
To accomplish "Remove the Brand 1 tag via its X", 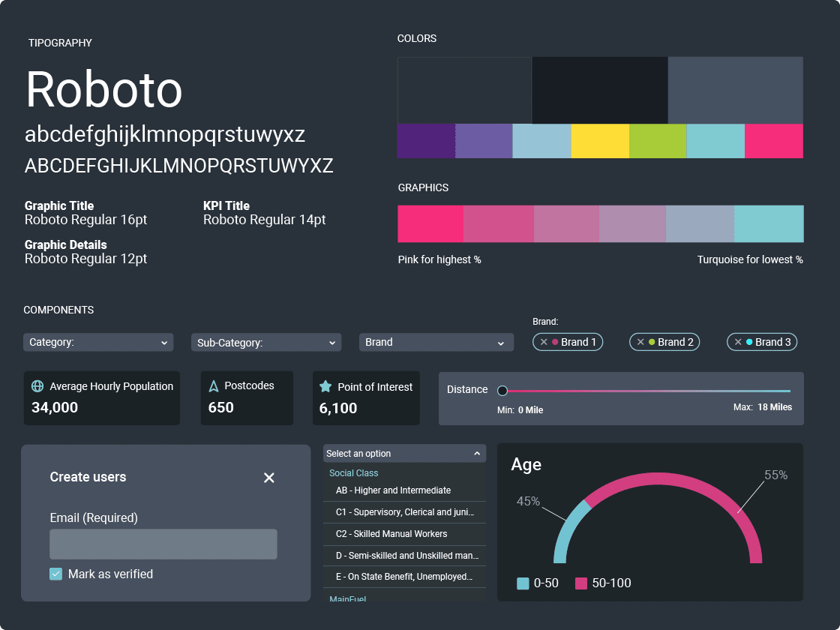I will coord(544,342).
